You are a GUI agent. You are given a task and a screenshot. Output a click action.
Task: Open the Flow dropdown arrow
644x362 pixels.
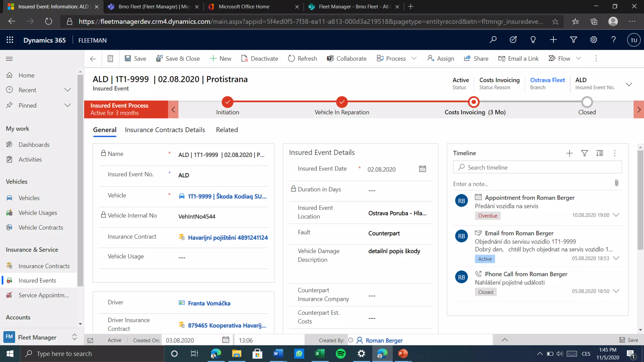[x=578, y=58]
